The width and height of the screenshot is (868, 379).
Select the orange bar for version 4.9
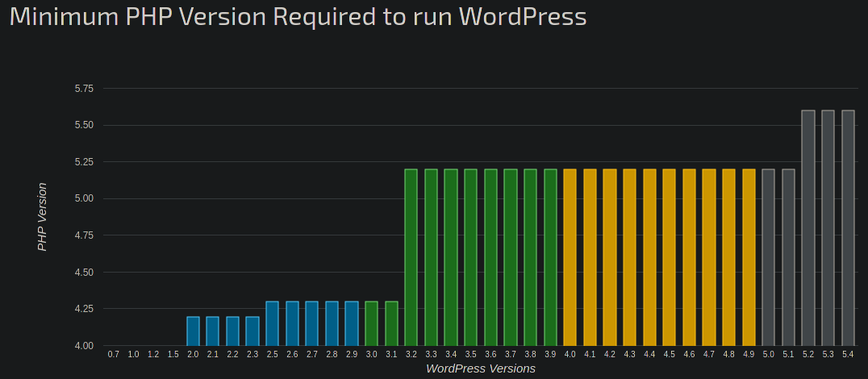point(749,257)
